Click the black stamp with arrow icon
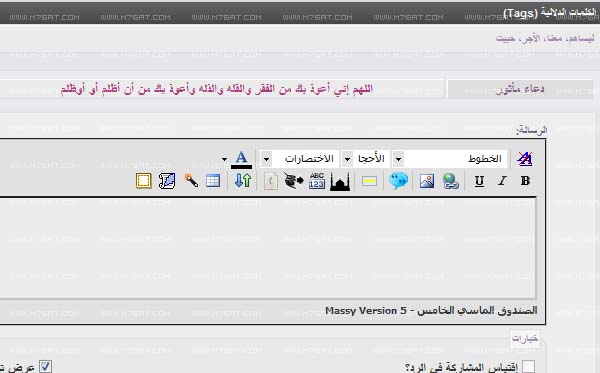600x373 pixels. 293,181
